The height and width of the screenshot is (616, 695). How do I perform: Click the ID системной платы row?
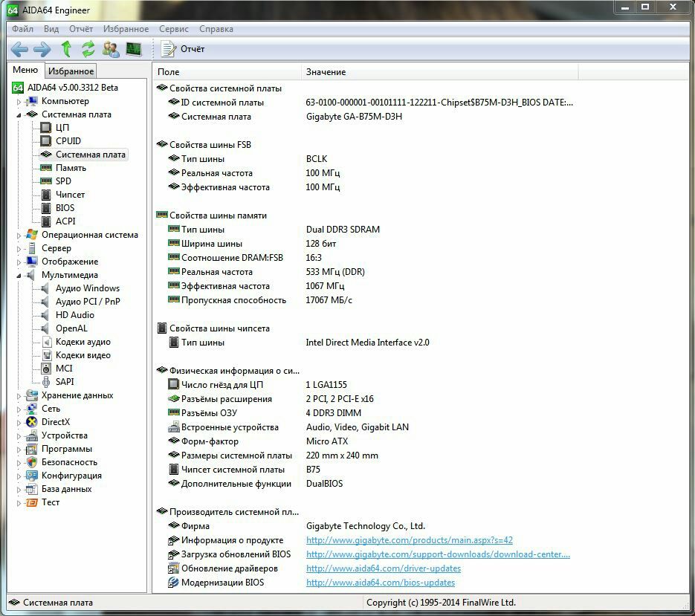click(x=370, y=103)
